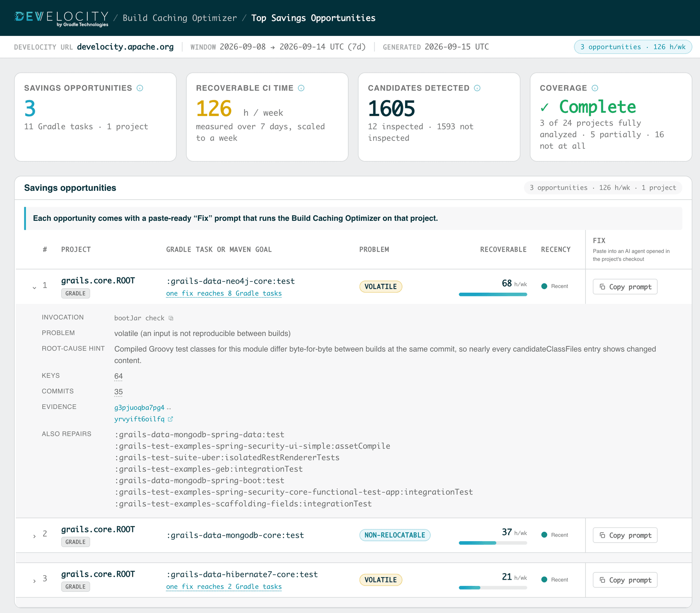Select ':grails-data-mongodb-spring-boot:test' entry
This screenshot has width=700, height=613.
(200, 480)
